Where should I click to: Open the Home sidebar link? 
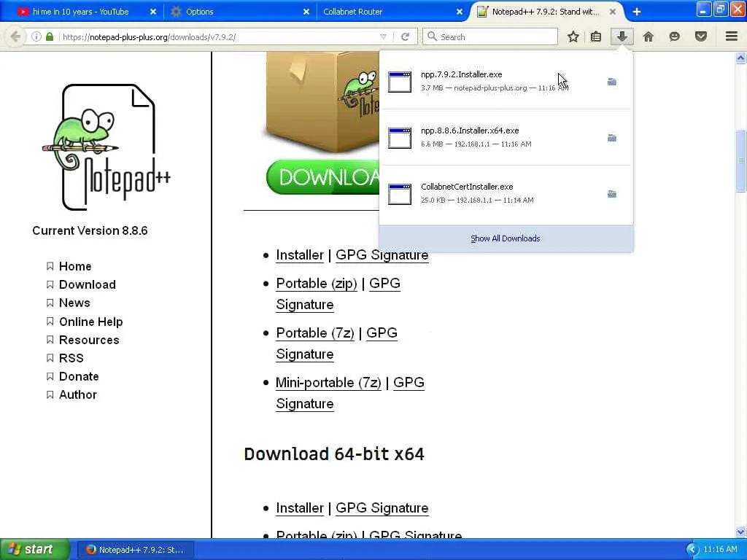[75, 266]
